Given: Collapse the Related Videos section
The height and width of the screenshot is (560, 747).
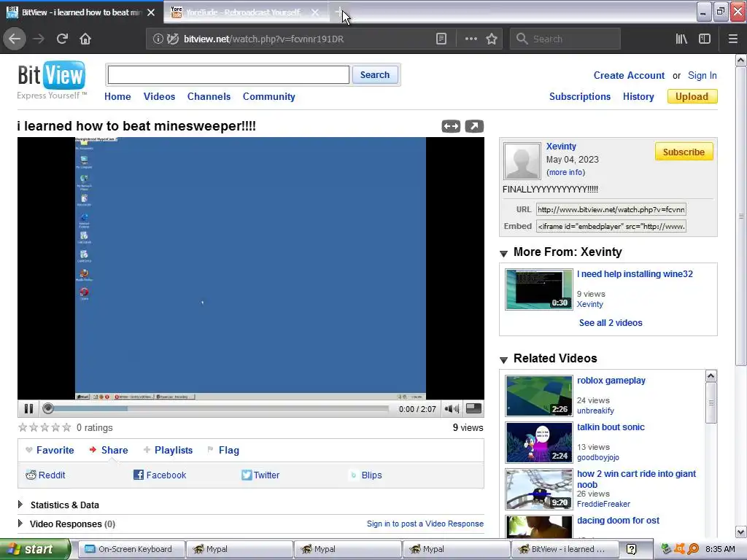Looking at the screenshot, I should (503, 360).
